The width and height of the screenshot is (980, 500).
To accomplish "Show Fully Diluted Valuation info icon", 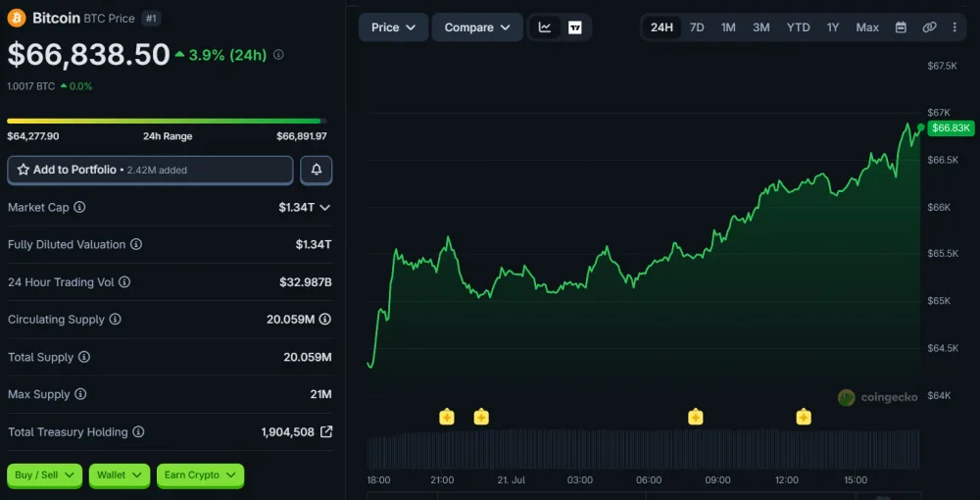I will click(135, 244).
